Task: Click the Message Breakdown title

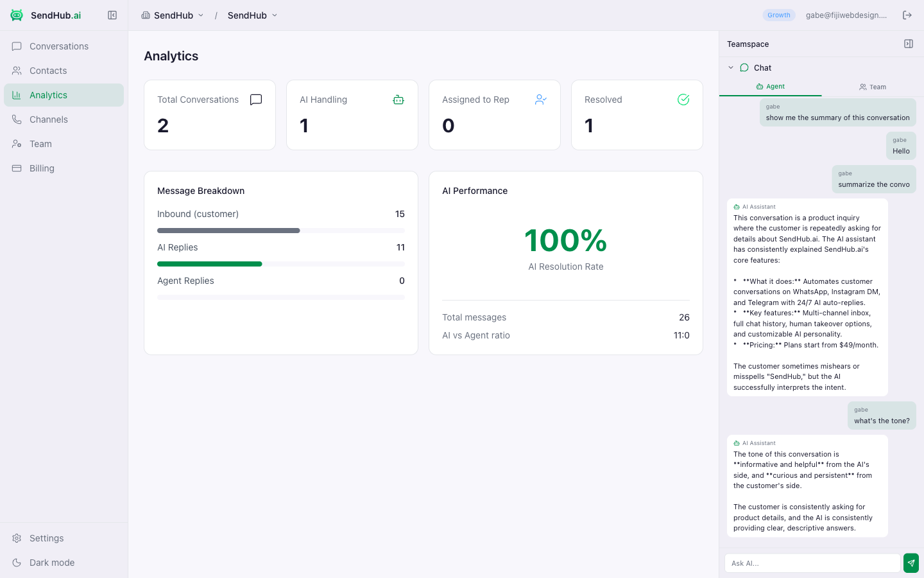Action: click(x=201, y=191)
